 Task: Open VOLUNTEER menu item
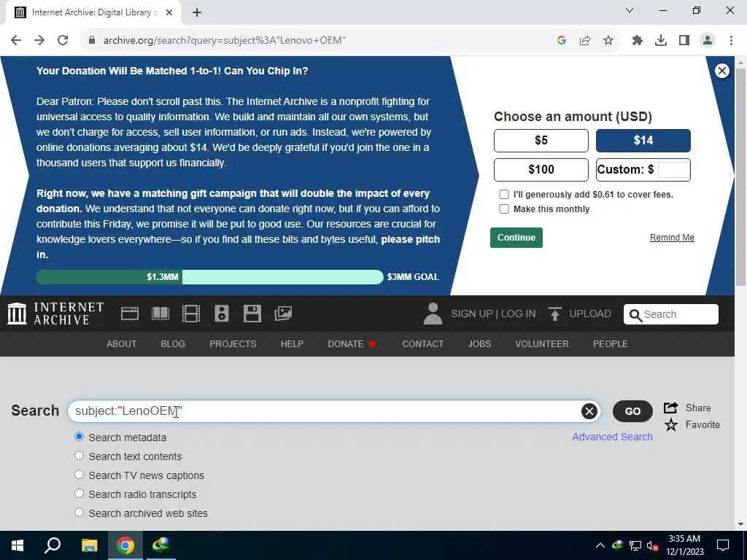coord(542,344)
